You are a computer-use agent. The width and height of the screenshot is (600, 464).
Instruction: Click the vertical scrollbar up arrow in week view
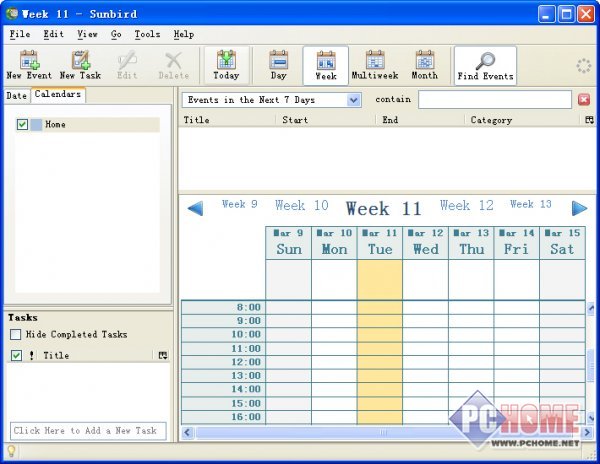(x=591, y=308)
